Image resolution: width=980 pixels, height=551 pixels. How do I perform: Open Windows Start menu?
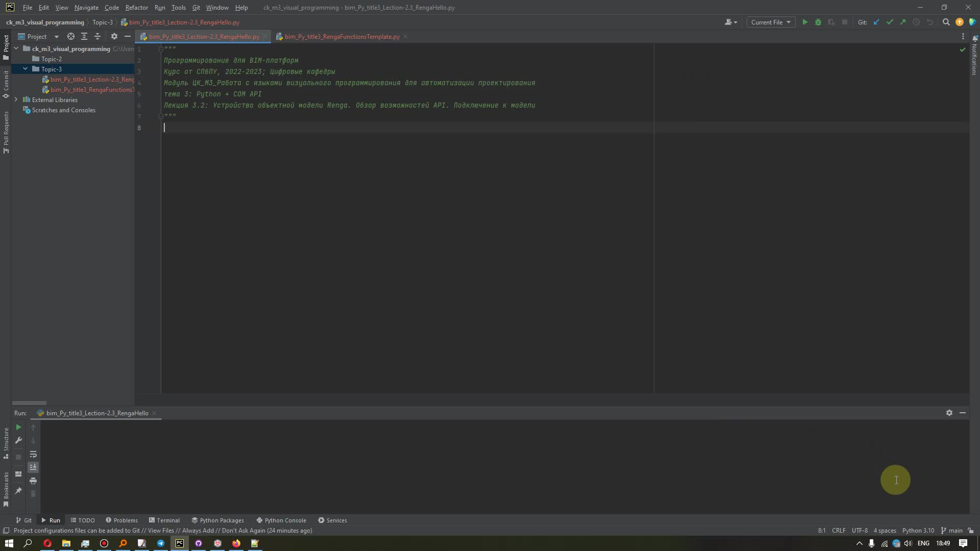[x=9, y=543]
